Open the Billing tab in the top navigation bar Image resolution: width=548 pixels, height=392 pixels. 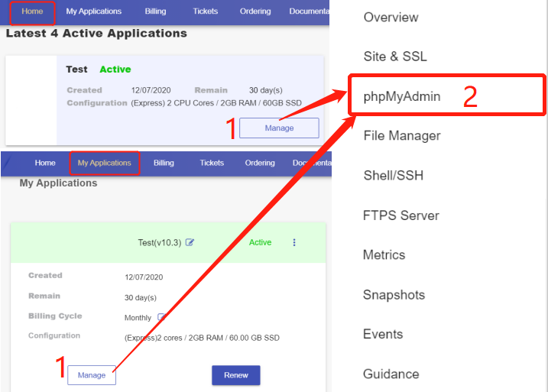click(x=155, y=11)
